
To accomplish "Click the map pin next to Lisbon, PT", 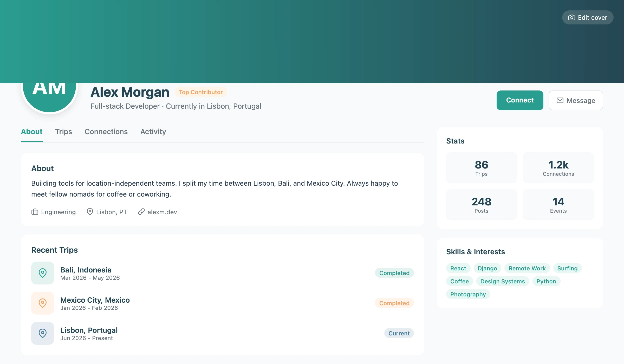I will coord(90,212).
